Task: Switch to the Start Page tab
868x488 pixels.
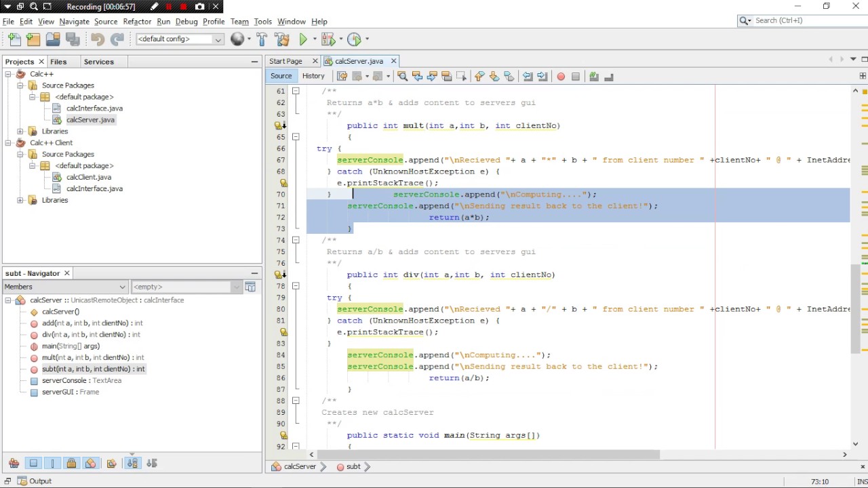Action: click(285, 61)
